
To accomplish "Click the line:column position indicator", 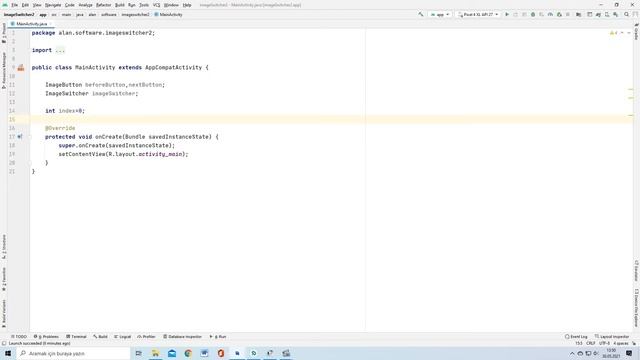I will click(579, 344).
